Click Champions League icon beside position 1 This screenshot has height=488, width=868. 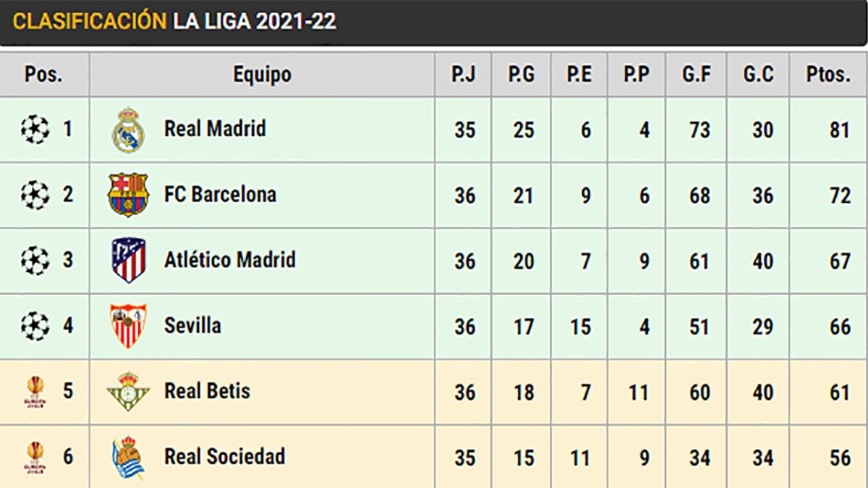pos(35,130)
